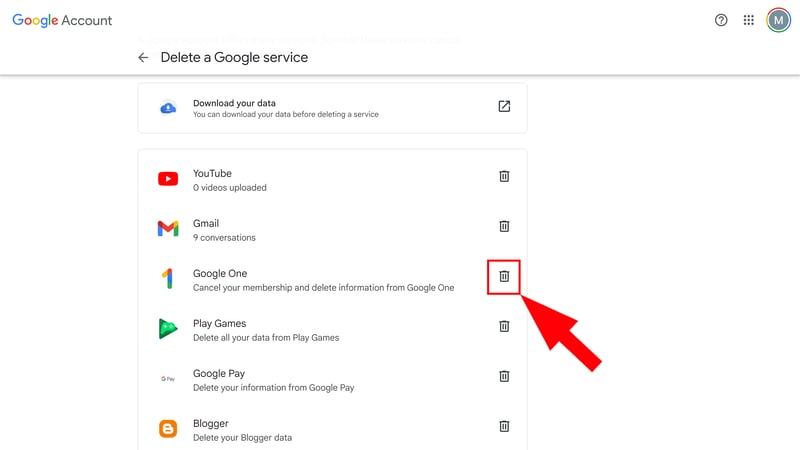
Task: Open the Google apps grid
Action: tap(749, 20)
